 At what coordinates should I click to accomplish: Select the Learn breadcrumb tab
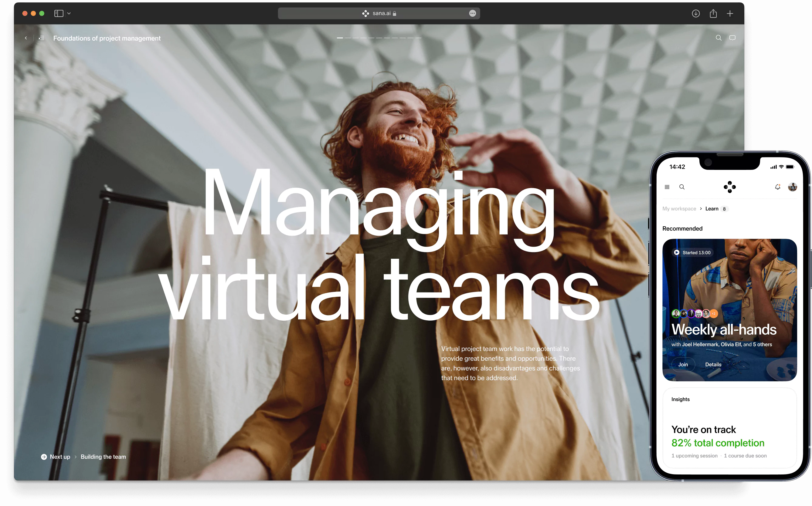712,209
